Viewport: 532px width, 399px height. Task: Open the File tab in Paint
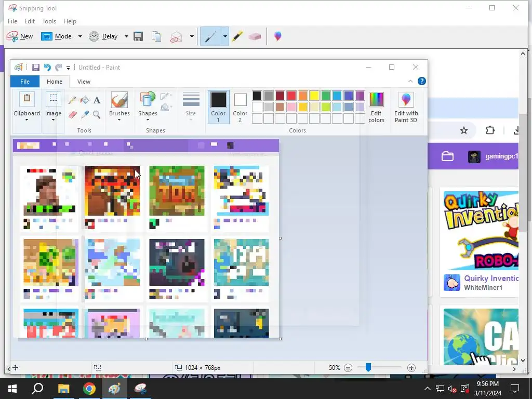pos(25,82)
